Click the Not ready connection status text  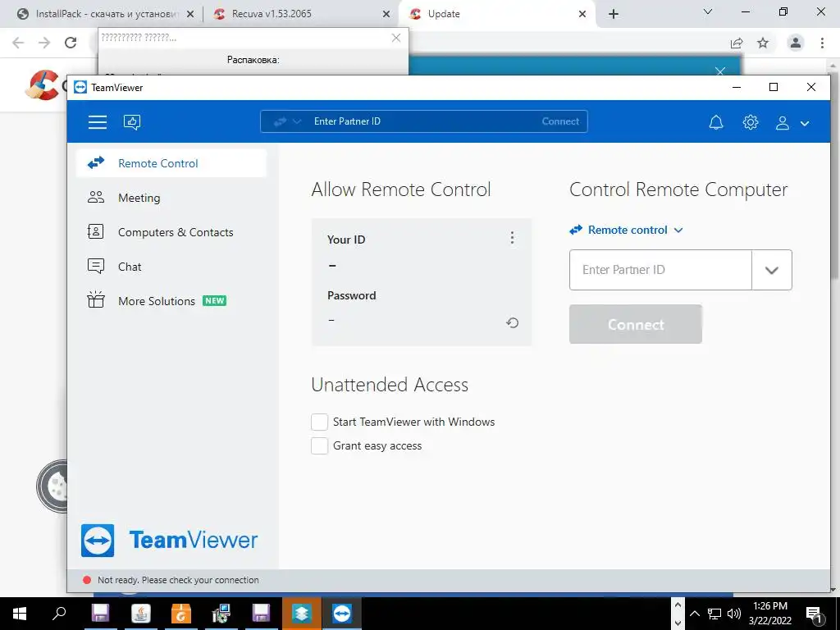(x=178, y=580)
